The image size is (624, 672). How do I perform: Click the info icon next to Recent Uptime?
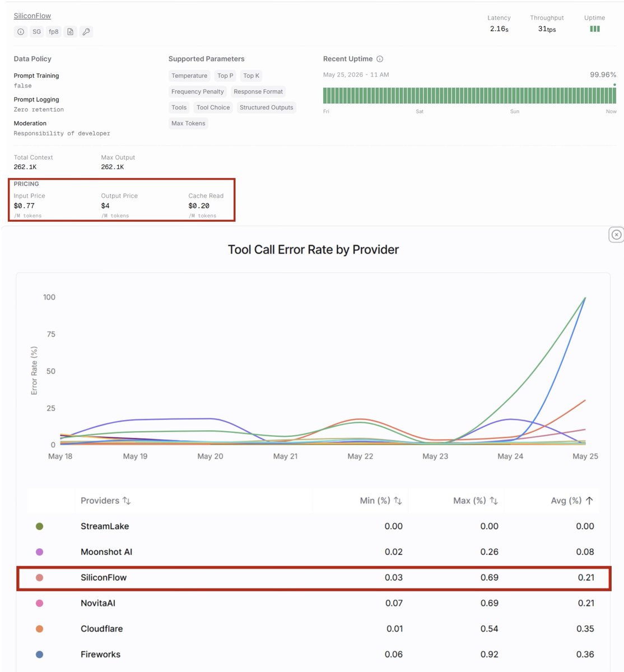(380, 59)
